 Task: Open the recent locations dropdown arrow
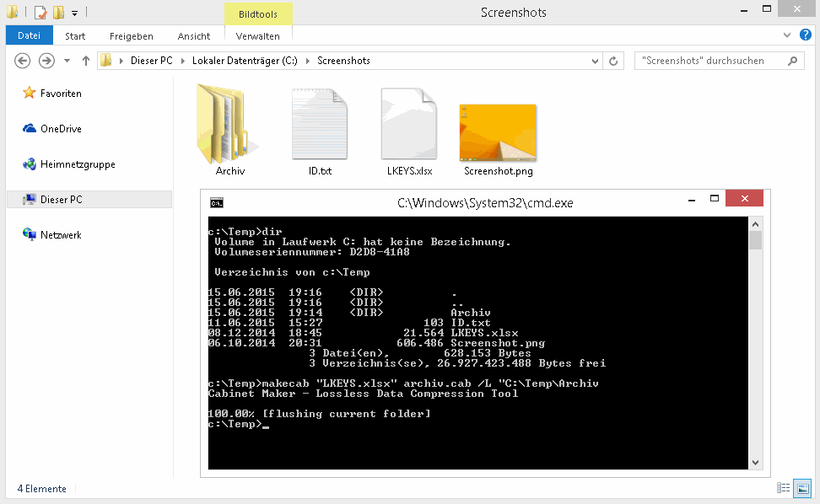click(x=66, y=61)
